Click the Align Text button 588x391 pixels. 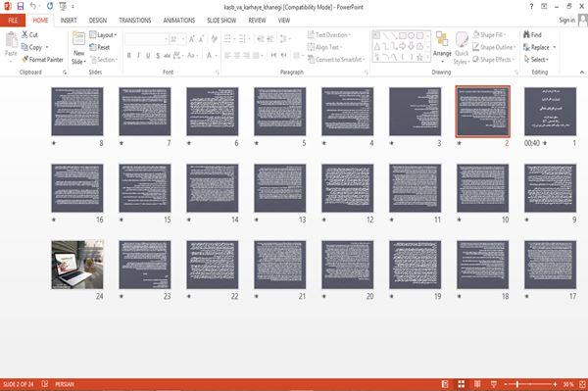[324, 47]
